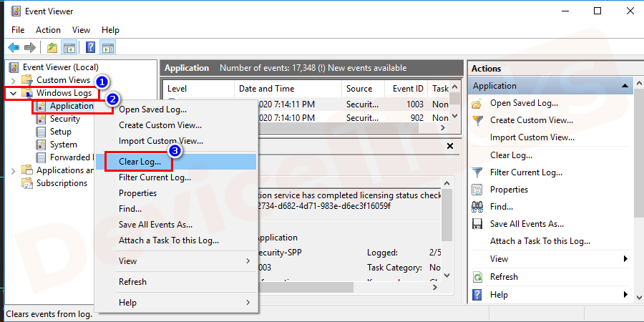Choose Properties in context menu
Screen dimensions: 644x322
click(x=176, y=193)
